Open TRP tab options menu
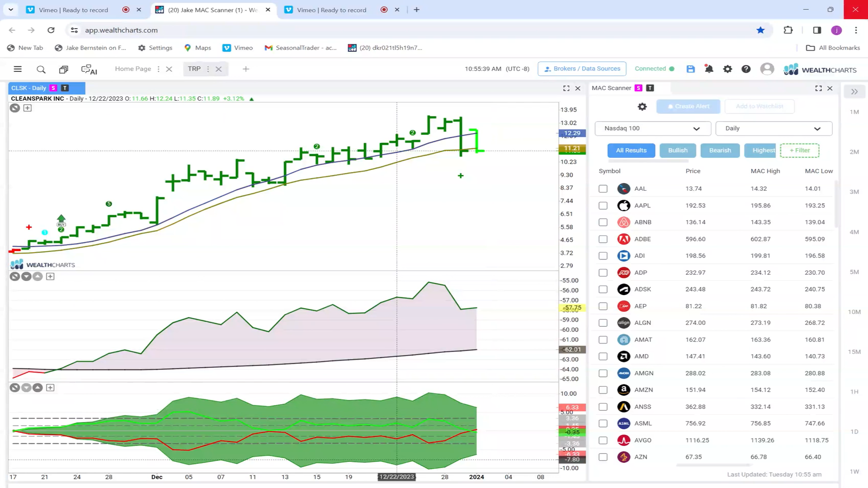Screen dimensions: 868x488 [208, 69]
